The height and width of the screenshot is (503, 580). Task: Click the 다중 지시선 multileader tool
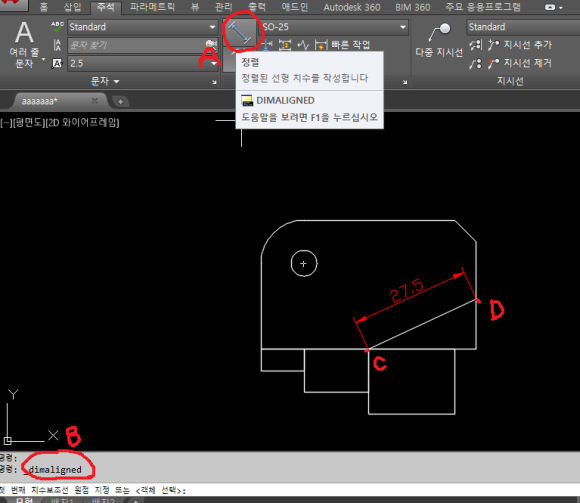click(x=439, y=40)
